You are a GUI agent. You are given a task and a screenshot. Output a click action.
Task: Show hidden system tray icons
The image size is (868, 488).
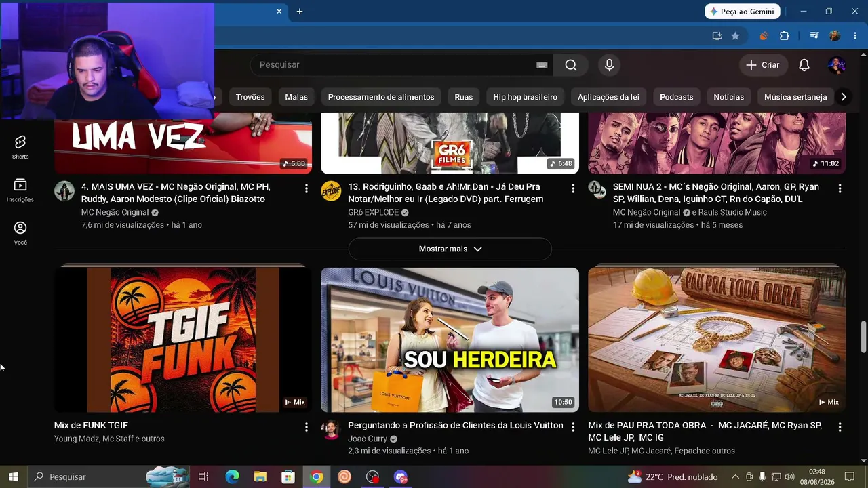click(735, 477)
